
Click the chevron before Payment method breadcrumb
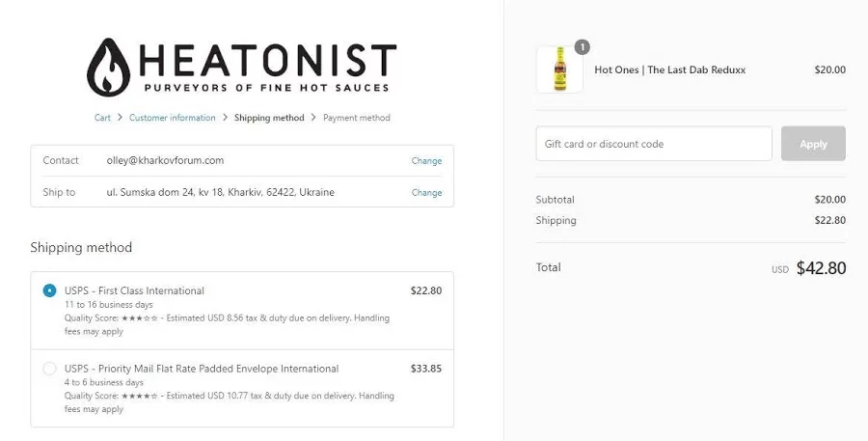[x=313, y=118]
